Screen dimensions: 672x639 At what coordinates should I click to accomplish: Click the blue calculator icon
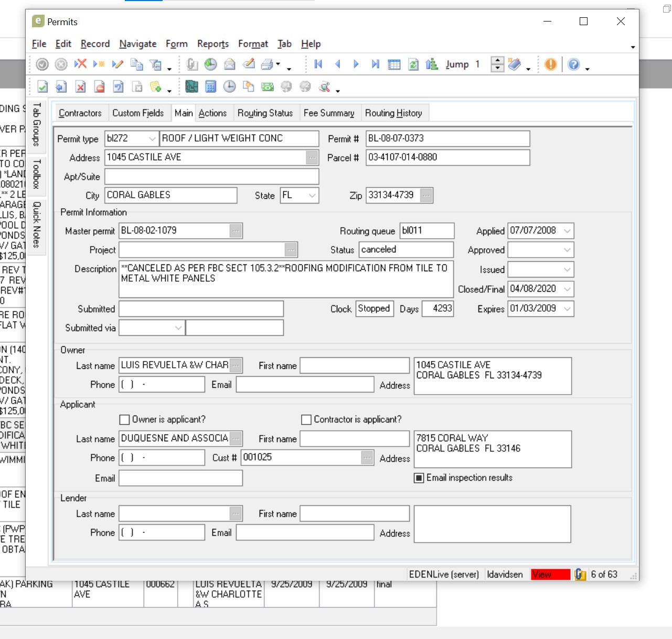(x=211, y=87)
